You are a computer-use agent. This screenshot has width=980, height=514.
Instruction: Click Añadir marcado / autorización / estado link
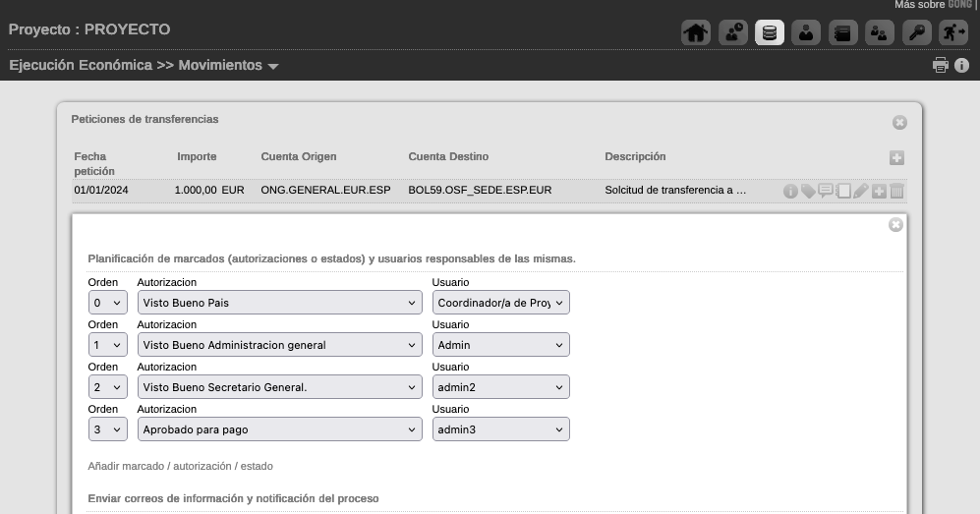coord(180,466)
